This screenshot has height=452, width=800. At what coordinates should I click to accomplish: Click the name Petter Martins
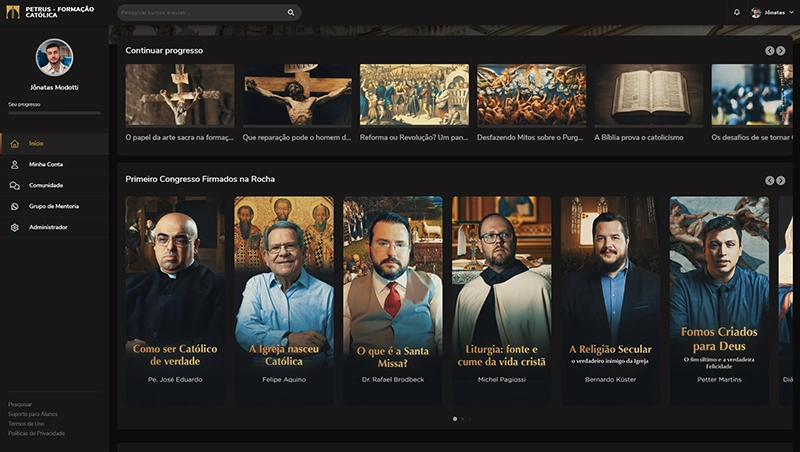[719, 380]
